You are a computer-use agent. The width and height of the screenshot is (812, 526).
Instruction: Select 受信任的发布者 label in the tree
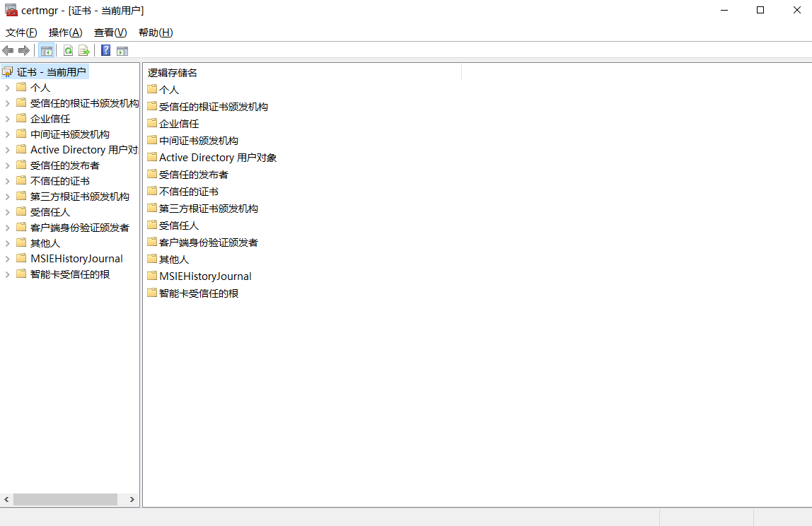point(65,165)
